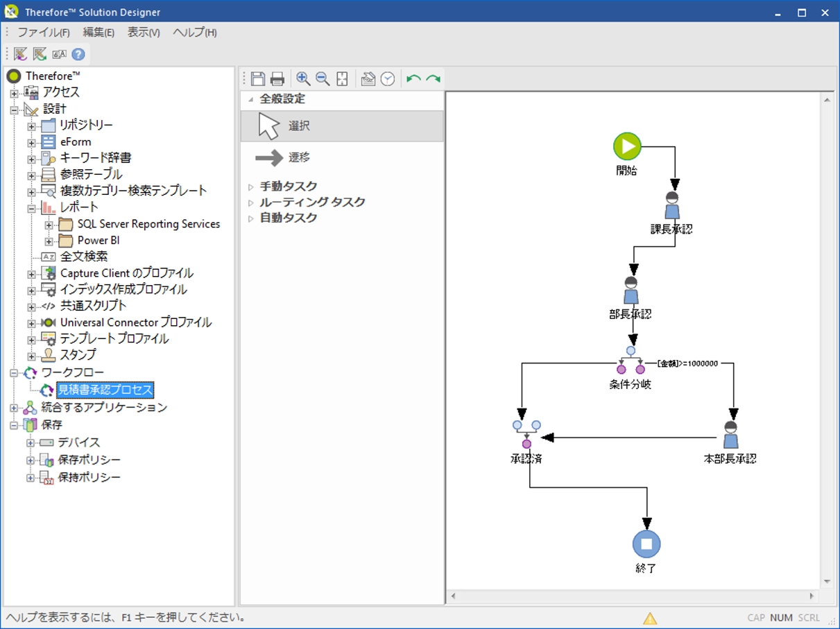This screenshot has width=840, height=629.
Task: Select 保存ポリシー tree item
Action: point(89,460)
